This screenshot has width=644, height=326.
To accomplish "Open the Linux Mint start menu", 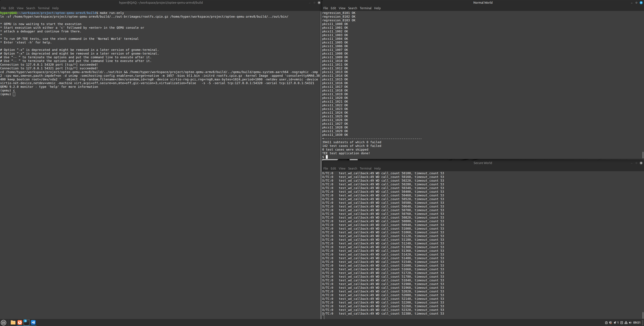I will [x=4, y=322].
